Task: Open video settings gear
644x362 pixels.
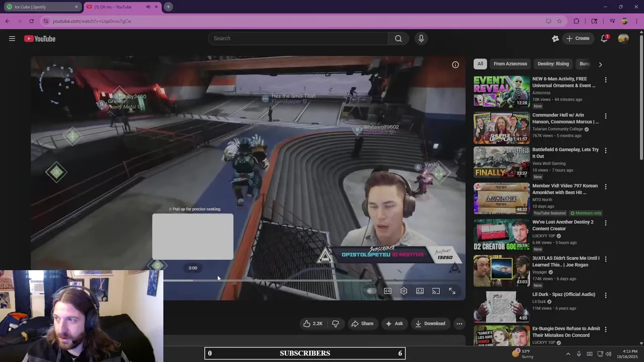Action: 404,291
